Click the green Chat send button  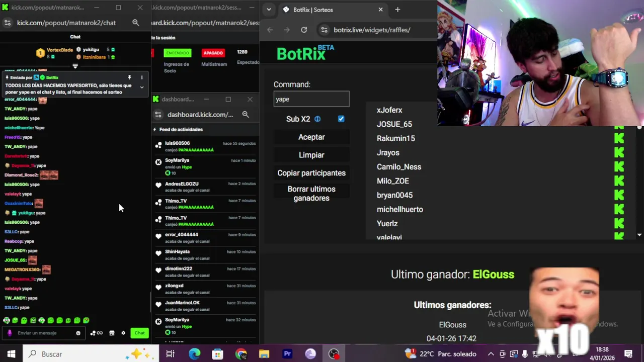(140, 333)
